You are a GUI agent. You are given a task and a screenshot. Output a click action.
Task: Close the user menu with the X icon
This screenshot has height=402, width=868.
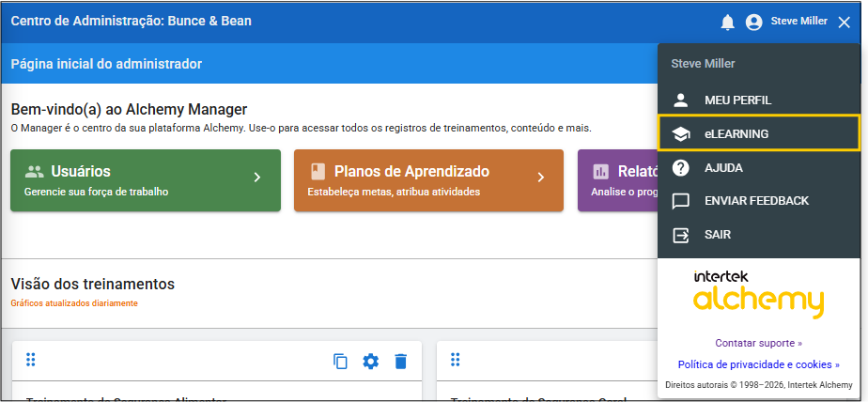[844, 22]
